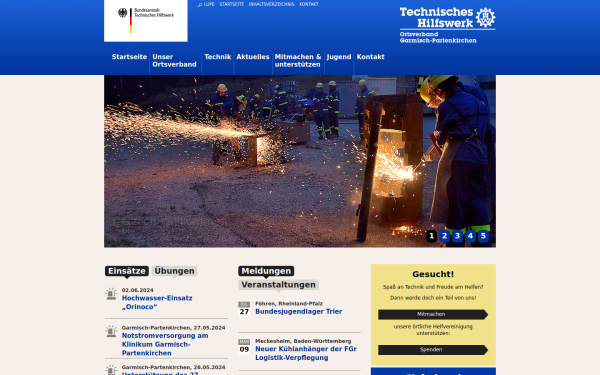Click the calendar date icon showing 27
The width and height of the screenshot is (600, 375).
coord(244,309)
